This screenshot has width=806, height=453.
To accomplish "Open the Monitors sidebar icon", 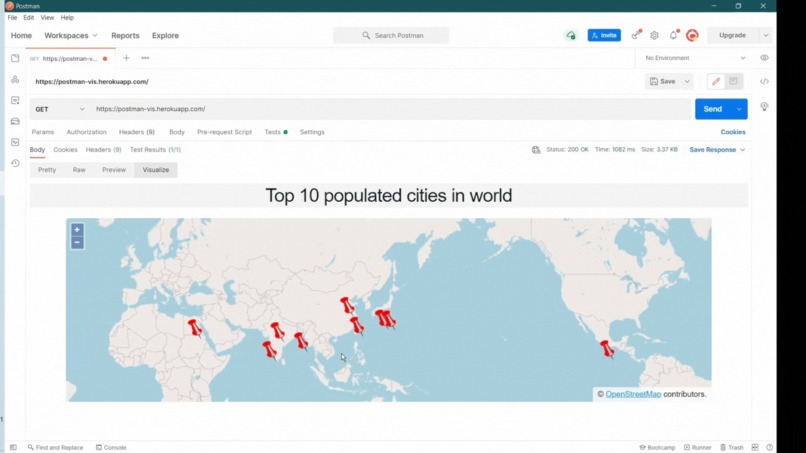I will point(15,142).
